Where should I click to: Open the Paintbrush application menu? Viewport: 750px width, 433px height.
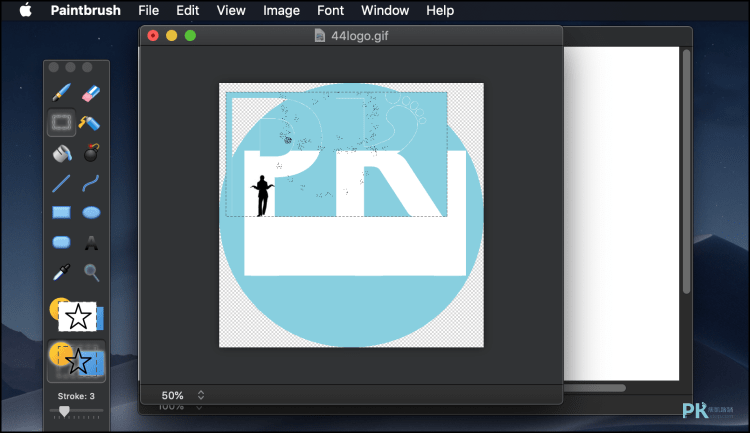pyautogui.click(x=86, y=10)
